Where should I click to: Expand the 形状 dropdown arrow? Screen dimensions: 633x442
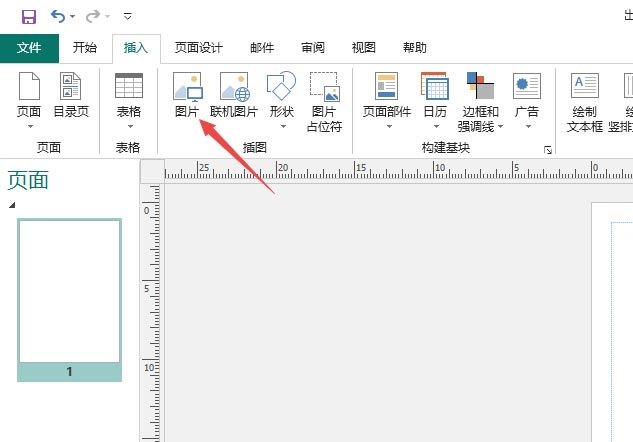click(283, 126)
